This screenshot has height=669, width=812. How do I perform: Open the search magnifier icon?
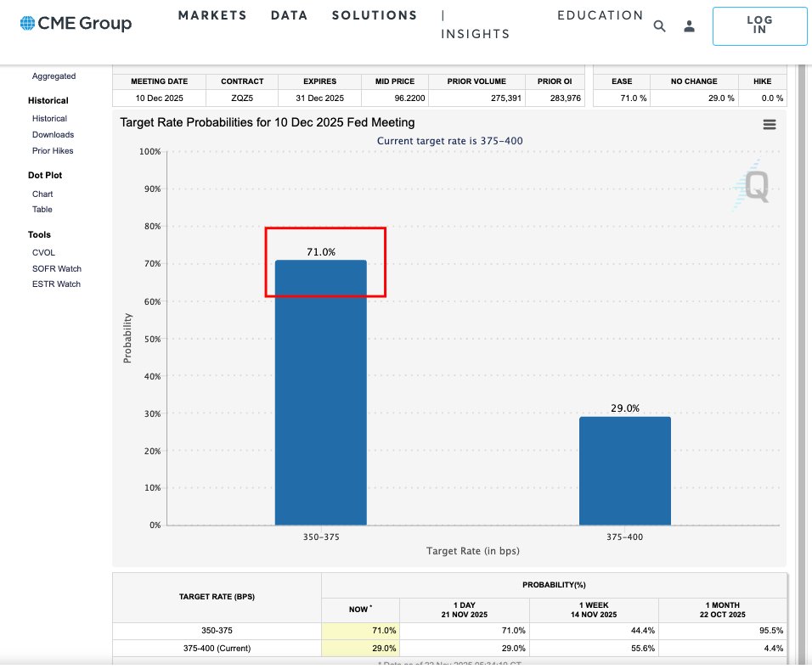[x=659, y=25]
